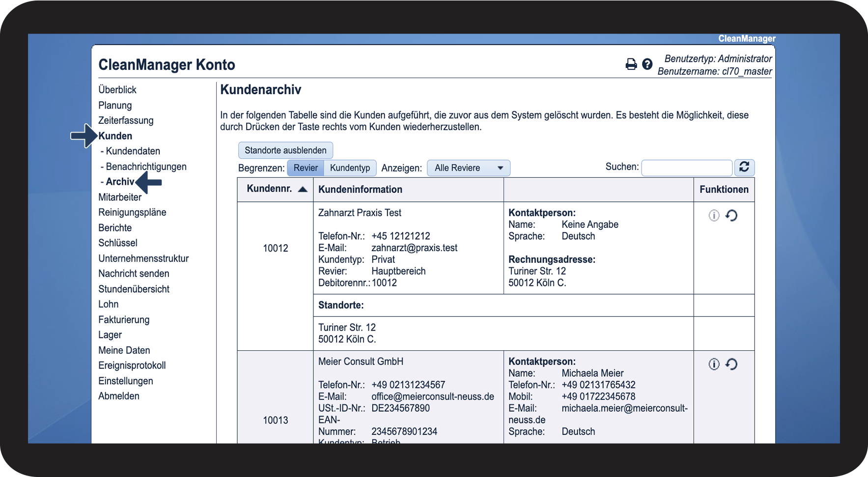868x477 pixels.
Task: Restore customer 10012 with the undo arrow
Action: pyautogui.click(x=731, y=216)
